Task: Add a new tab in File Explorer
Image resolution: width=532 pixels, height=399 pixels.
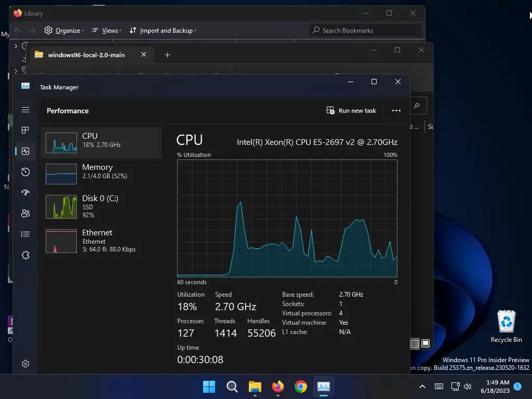Action: [167, 55]
